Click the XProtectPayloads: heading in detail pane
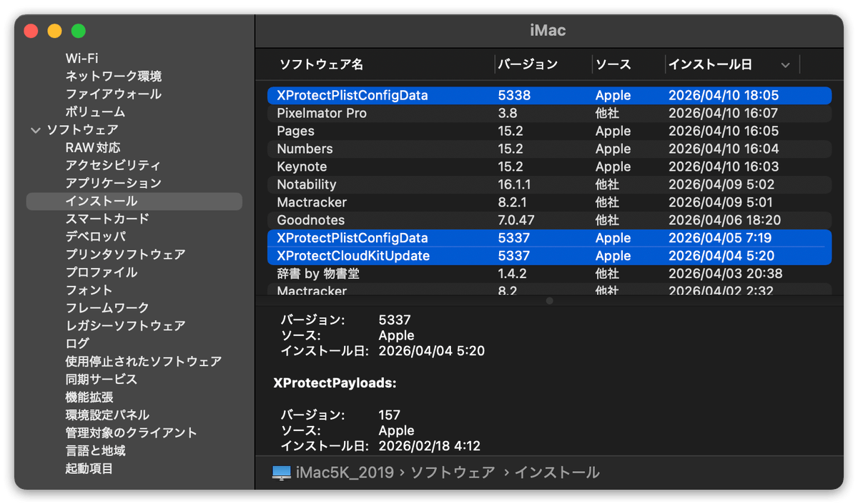The image size is (858, 504). coord(335,383)
